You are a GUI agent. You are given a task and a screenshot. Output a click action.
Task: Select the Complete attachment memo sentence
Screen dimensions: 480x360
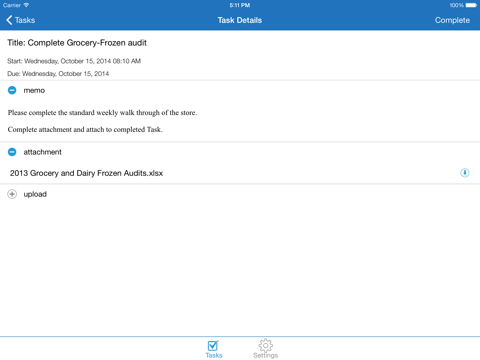[85, 129]
